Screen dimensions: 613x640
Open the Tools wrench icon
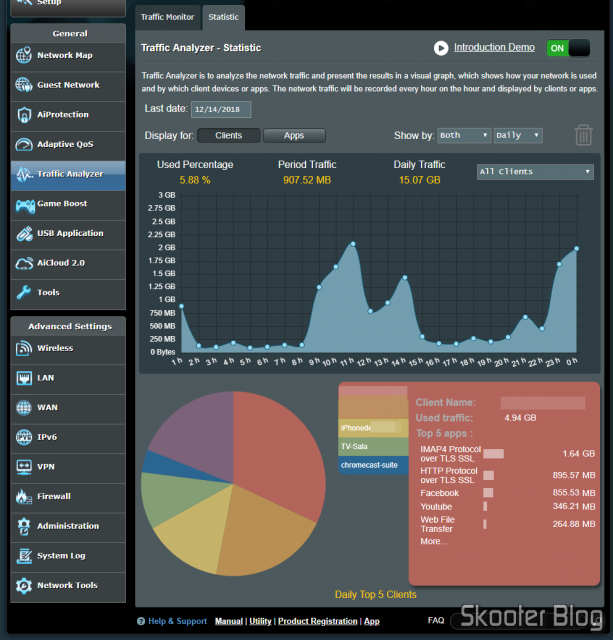point(24,293)
